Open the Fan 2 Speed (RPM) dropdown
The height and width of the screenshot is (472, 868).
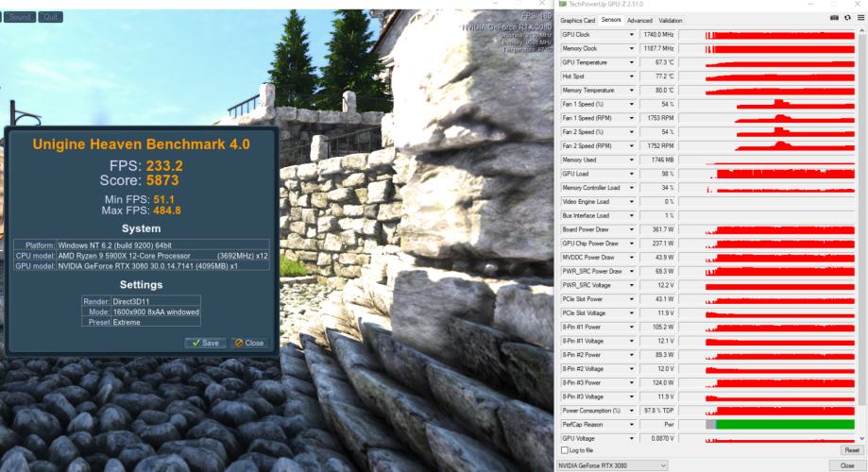coord(631,146)
